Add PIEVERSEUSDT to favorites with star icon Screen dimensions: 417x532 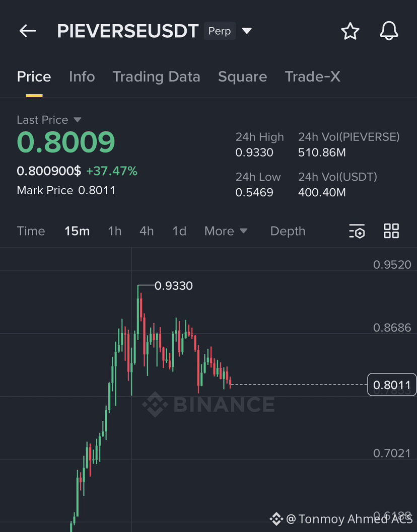(x=350, y=31)
